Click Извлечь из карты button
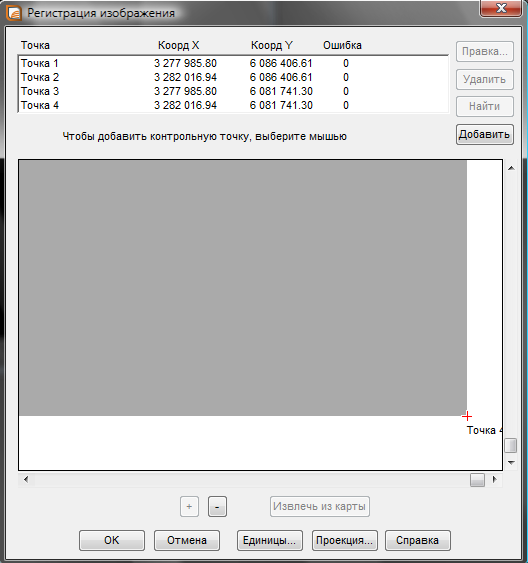This screenshot has height=563, width=528. pos(320,507)
